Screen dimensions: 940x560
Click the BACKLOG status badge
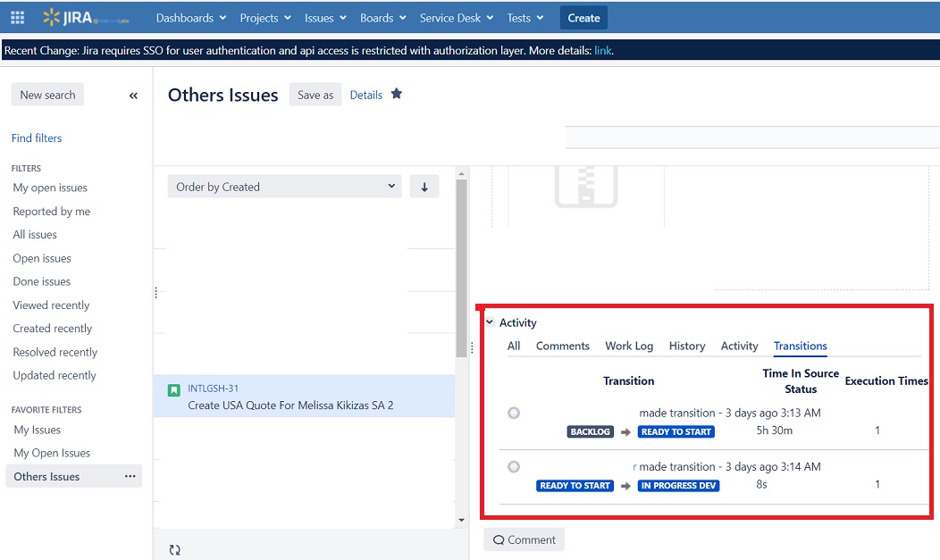click(590, 431)
